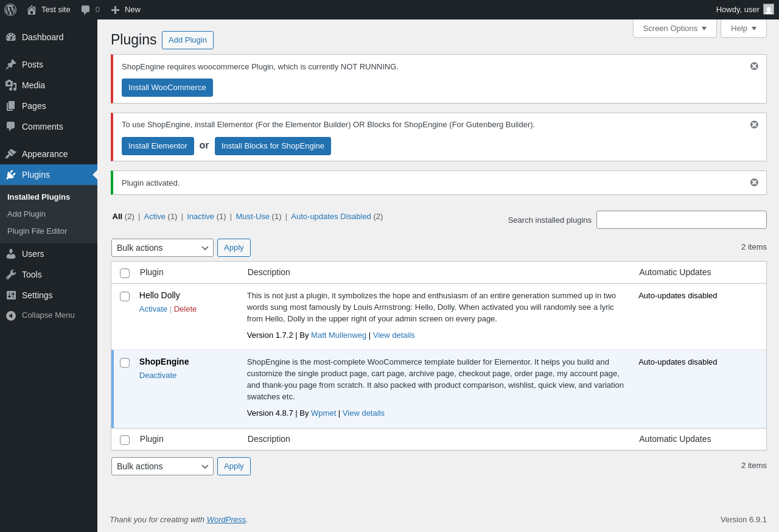Filter plugins by the Inactive tab
Screen dimensions: 779x532
pos(200,217)
